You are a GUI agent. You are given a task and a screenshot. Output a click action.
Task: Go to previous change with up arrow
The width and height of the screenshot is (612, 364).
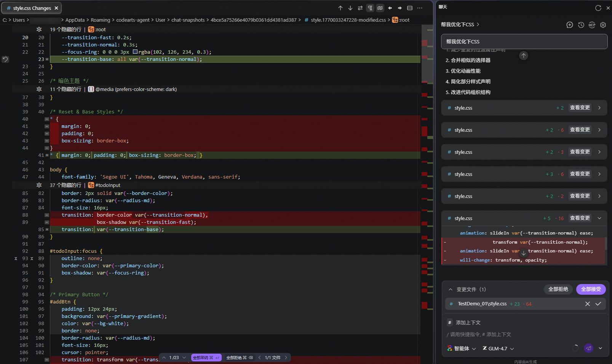[340, 8]
